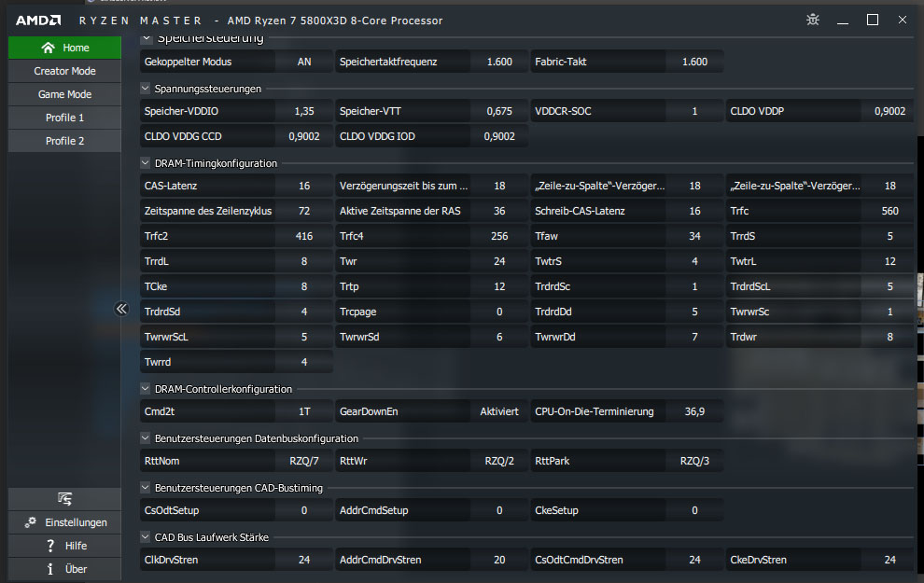Screen dimensions: 924x583
Task: Click Speicher-VDDIO value 1,35
Action: 304,111
